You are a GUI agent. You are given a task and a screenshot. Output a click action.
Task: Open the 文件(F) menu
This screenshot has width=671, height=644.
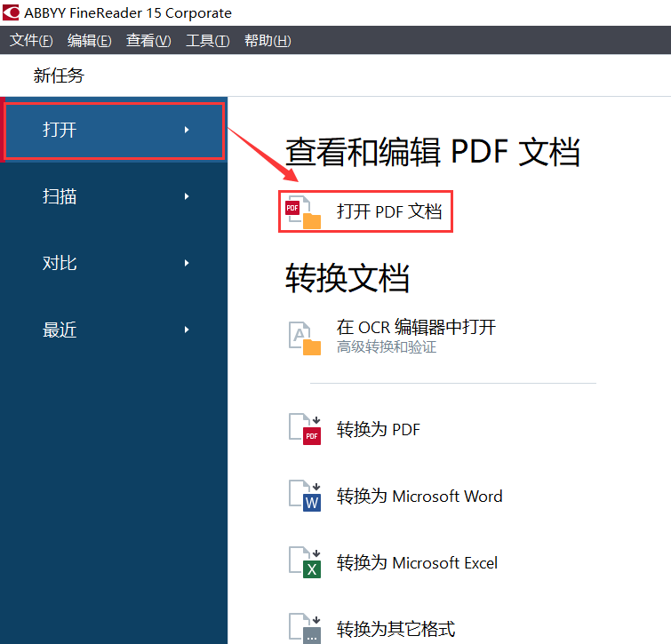click(31, 41)
